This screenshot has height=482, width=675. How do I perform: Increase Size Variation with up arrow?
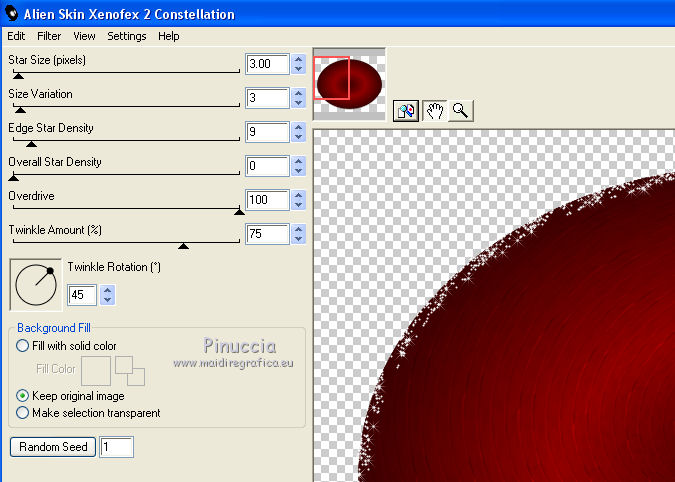coord(298,93)
